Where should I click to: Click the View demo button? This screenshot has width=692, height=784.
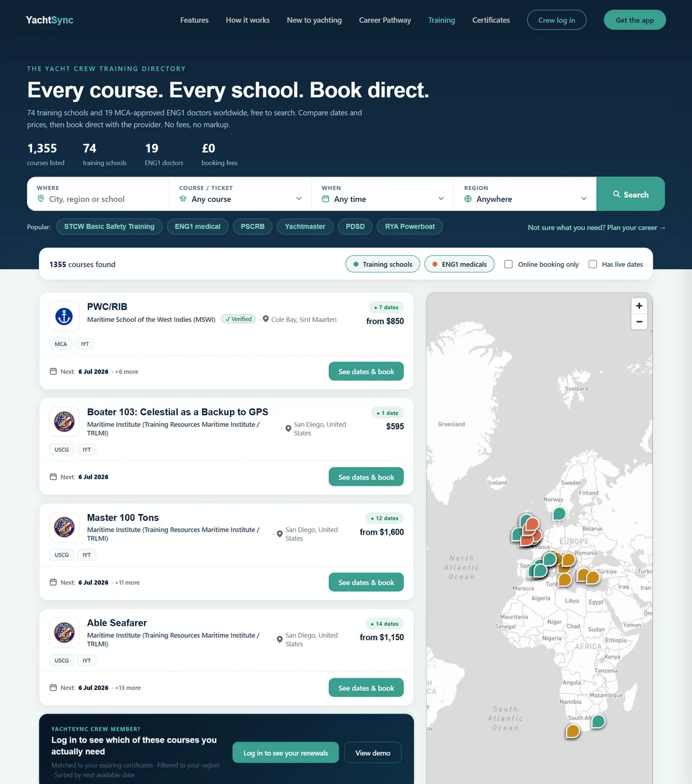click(x=373, y=752)
